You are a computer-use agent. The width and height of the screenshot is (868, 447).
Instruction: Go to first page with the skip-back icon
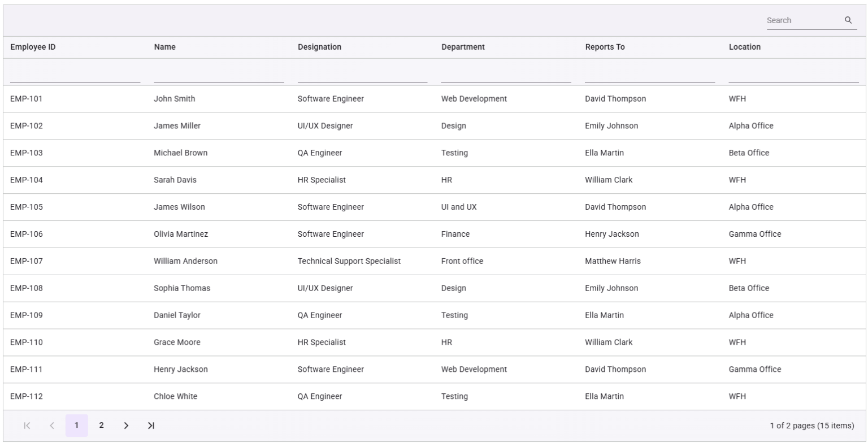tap(28, 424)
